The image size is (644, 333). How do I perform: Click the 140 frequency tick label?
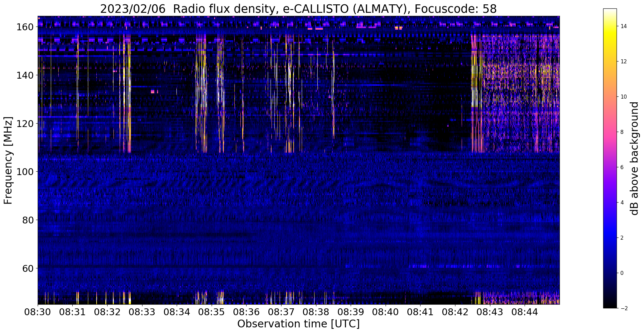click(25, 75)
